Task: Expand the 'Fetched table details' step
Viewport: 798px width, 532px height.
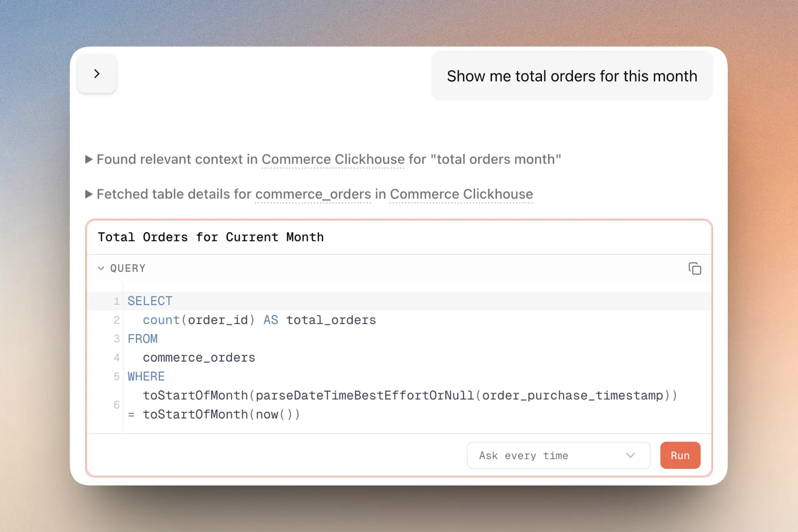Action: click(89, 194)
